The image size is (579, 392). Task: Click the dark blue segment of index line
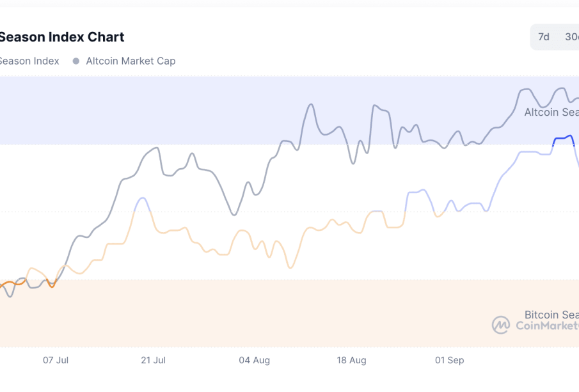tap(563, 138)
